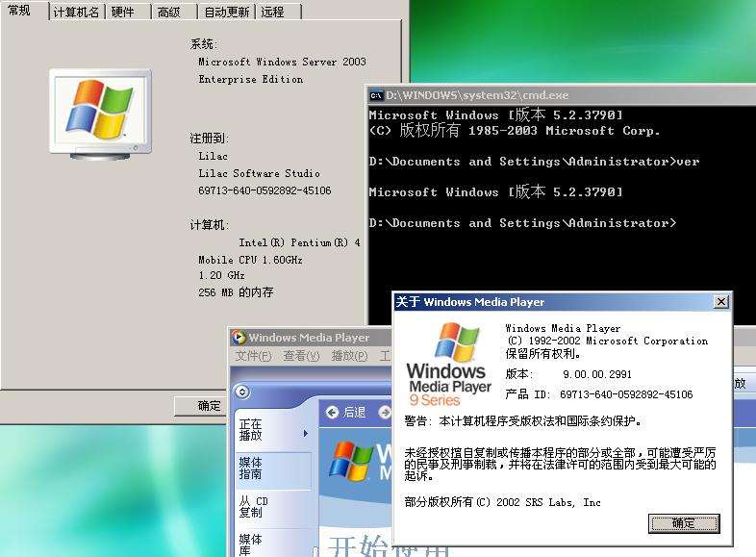Select the 常规 tab

coord(24,11)
